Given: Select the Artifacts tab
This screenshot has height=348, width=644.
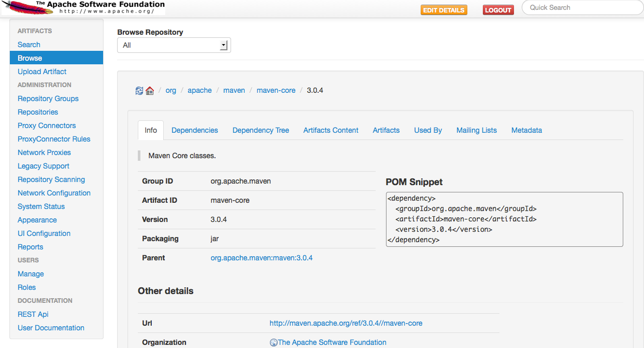Looking at the screenshot, I should [386, 130].
